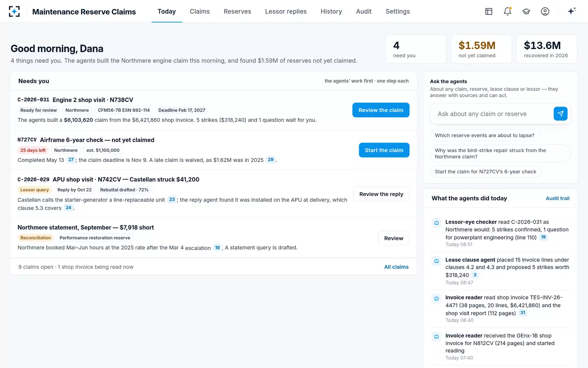Click Start the claim for N727CV
Viewport: 588px width, 368px height.
tap(384, 150)
